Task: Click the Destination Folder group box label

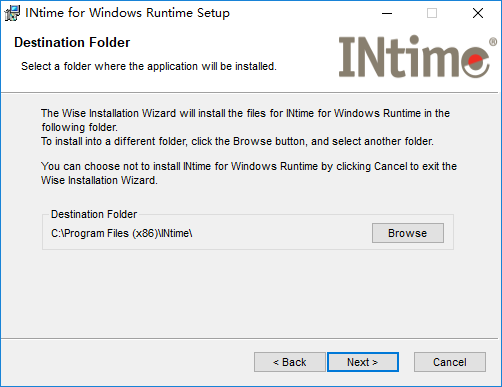Action: [x=94, y=214]
